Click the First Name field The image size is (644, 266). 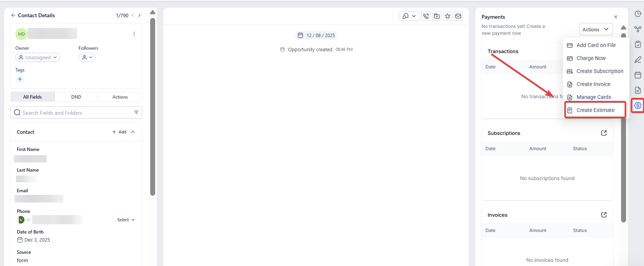(30, 159)
